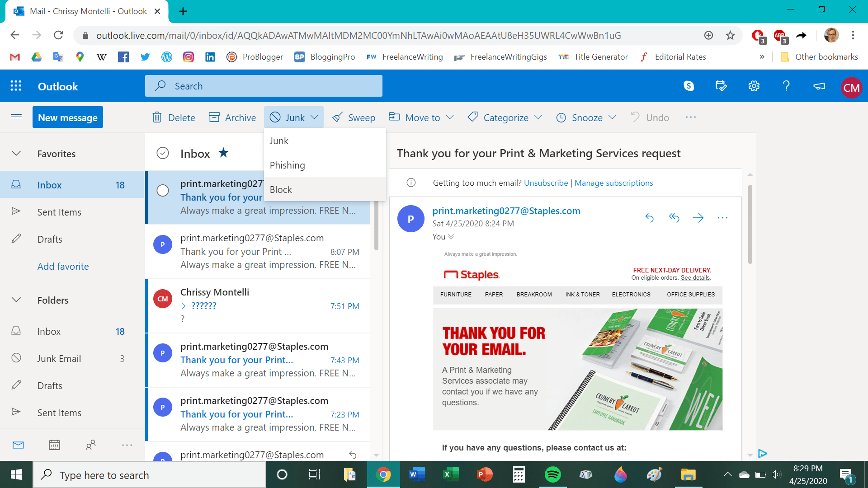The width and height of the screenshot is (868, 488).
Task: Click the Outlook search box
Action: tap(264, 86)
